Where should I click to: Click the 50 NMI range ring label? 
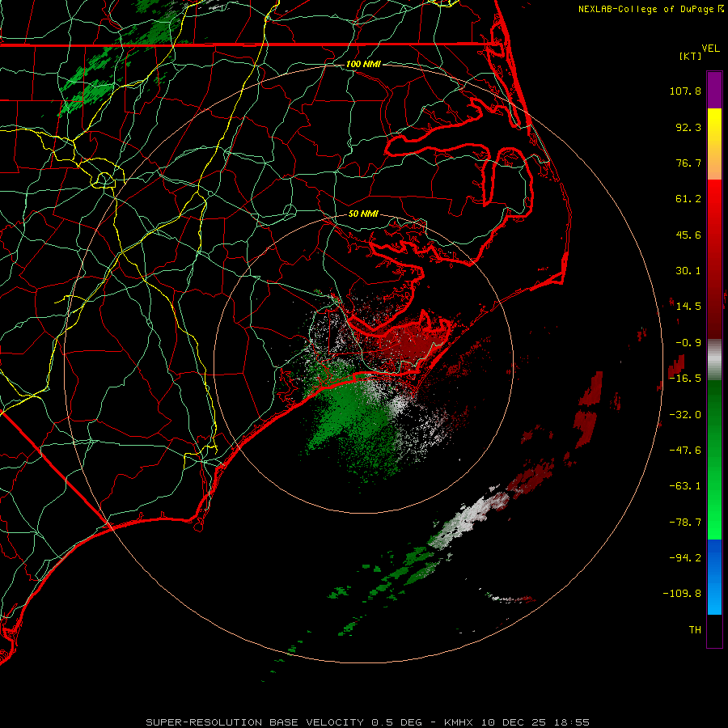tap(363, 214)
